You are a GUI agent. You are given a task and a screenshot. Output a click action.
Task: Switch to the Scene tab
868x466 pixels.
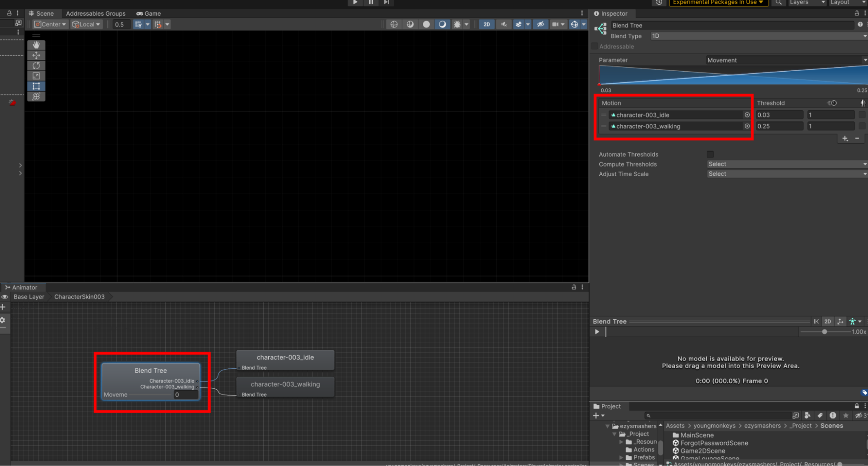tap(42, 13)
